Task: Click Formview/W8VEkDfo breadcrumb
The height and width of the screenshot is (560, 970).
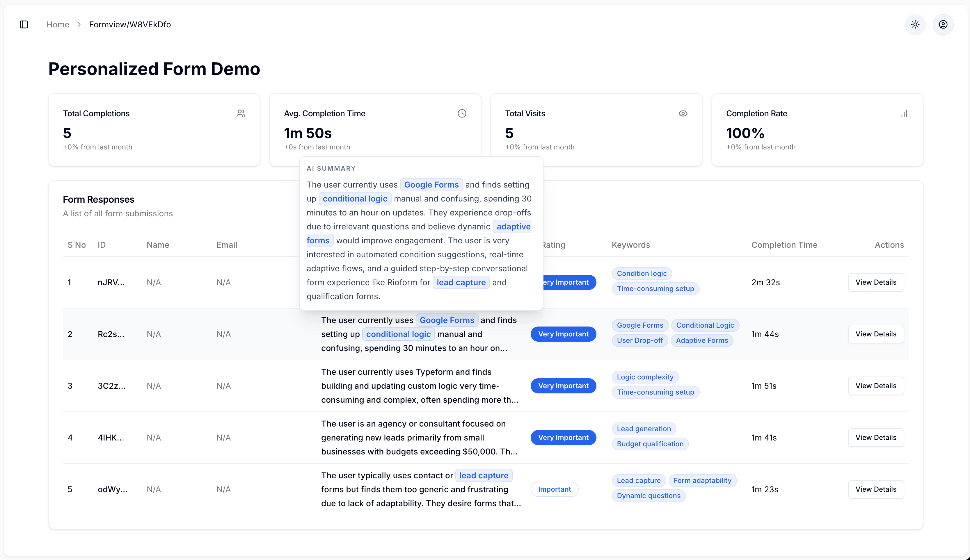Action: point(130,25)
